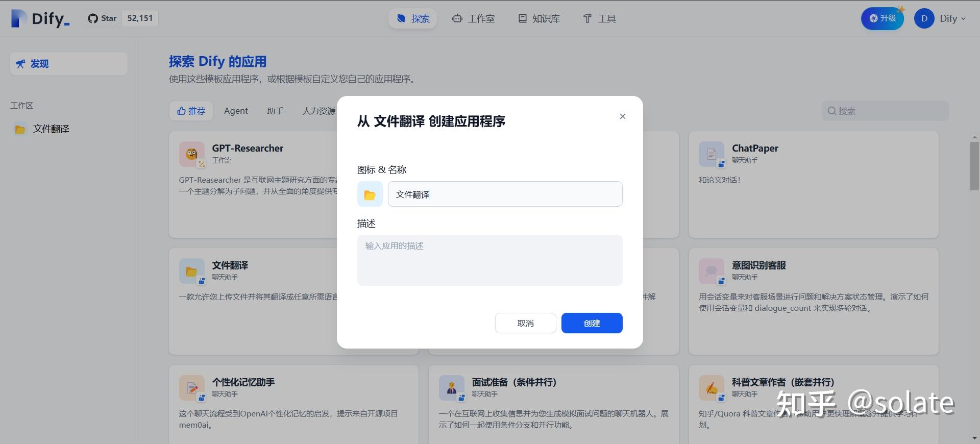Select the 推荐 category filter
The image size is (980, 444).
191,111
